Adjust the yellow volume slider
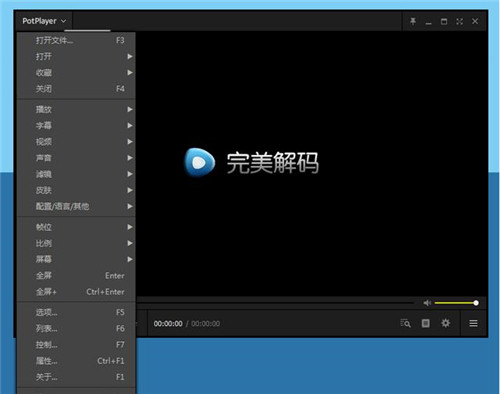500x394 pixels. pyautogui.click(x=456, y=303)
